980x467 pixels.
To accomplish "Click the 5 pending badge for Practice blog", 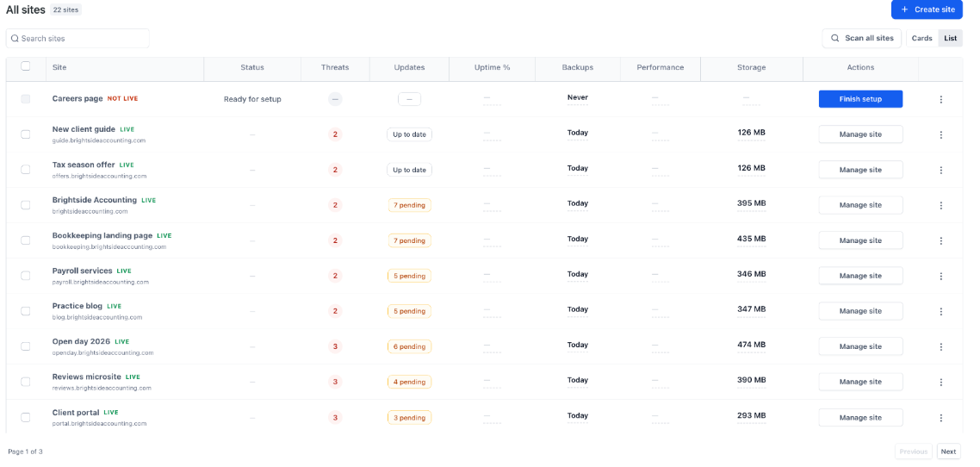I will point(409,311).
